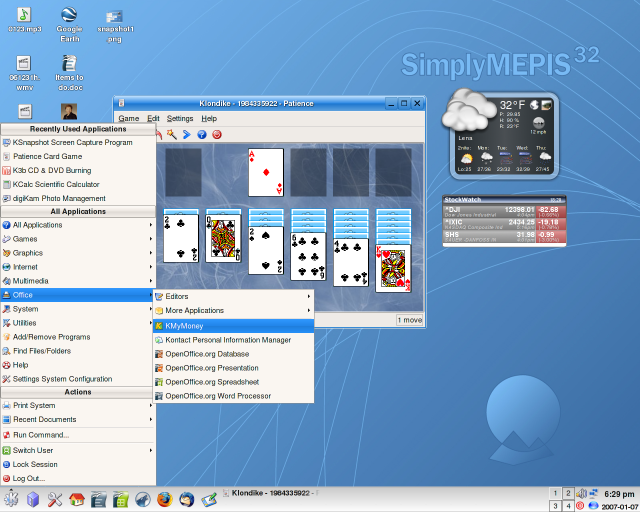Click the red circular tray icon
The image size is (640, 512).
[580, 505]
